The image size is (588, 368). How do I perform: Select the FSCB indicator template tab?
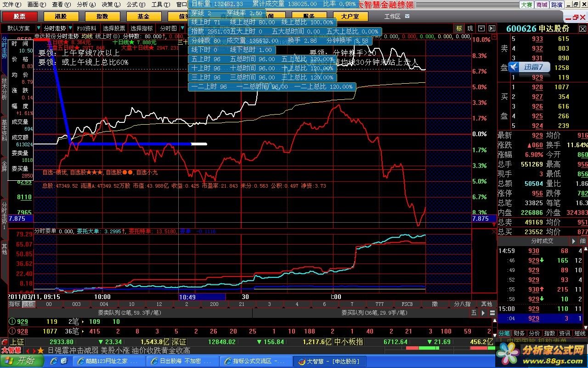coord(407,304)
